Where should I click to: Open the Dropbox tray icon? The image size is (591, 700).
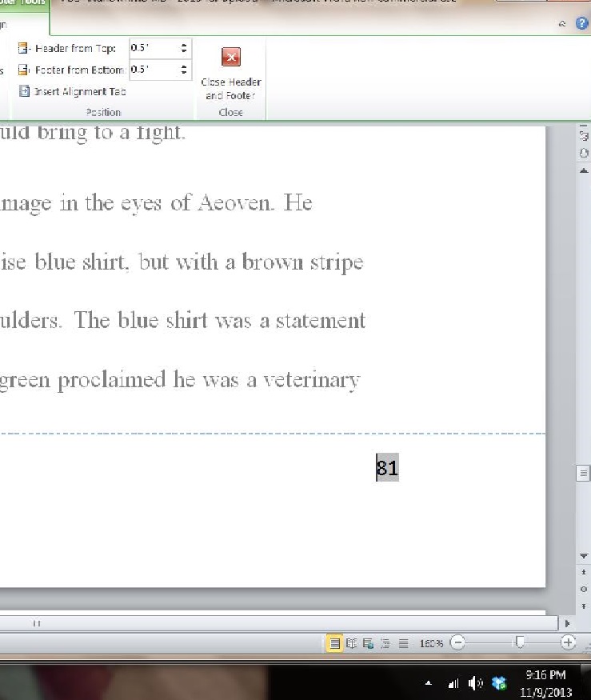pos(500,682)
